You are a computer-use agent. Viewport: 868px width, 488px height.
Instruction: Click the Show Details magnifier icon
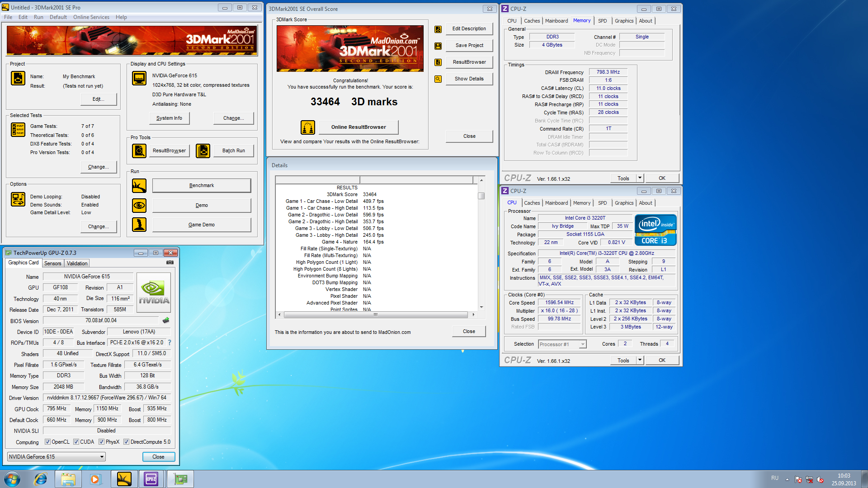(438, 79)
